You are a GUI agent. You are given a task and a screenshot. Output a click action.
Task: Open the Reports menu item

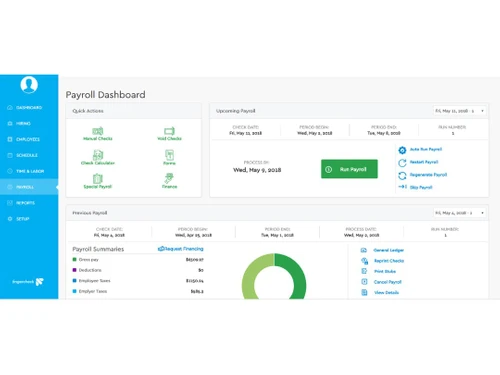pyautogui.click(x=29, y=203)
